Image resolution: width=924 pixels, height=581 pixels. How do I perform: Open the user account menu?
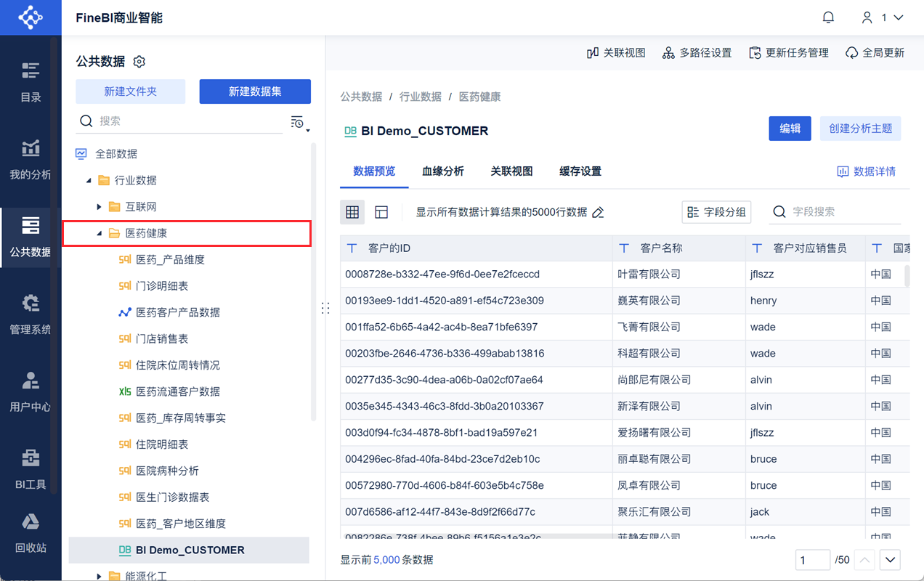(x=882, y=17)
